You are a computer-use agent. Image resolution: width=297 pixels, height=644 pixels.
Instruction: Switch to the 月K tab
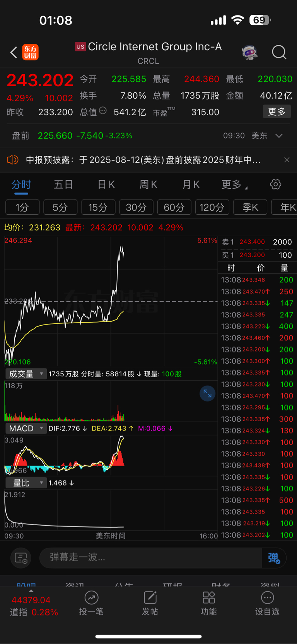click(x=191, y=184)
